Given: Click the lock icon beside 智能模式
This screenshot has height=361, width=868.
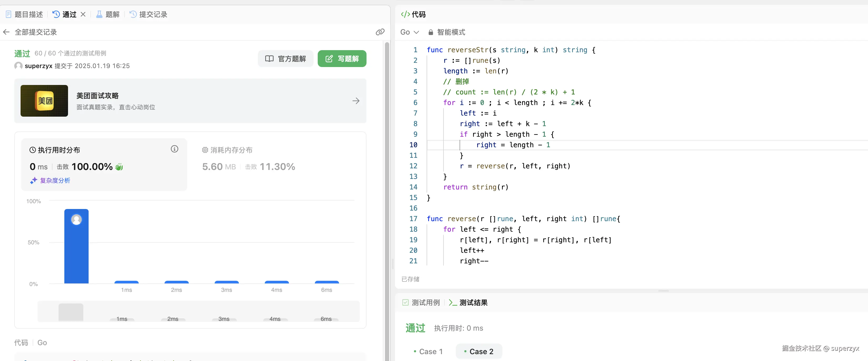Looking at the screenshot, I should 431,32.
